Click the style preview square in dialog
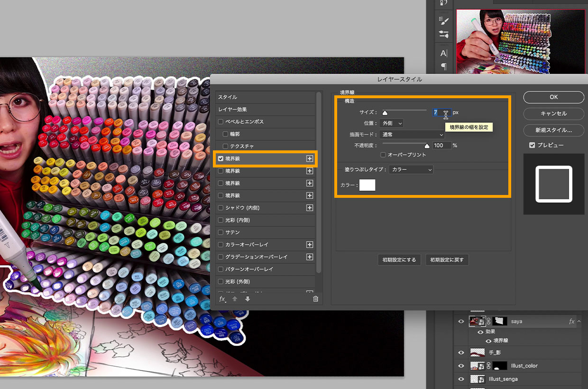 [x=553, y=184]
